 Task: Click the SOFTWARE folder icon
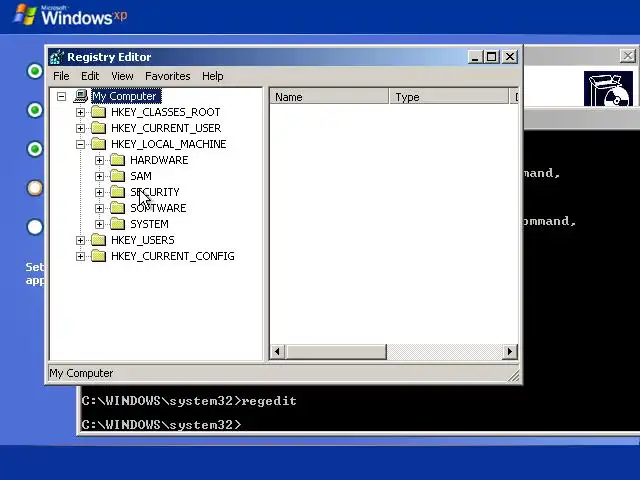tap(118, 208)
